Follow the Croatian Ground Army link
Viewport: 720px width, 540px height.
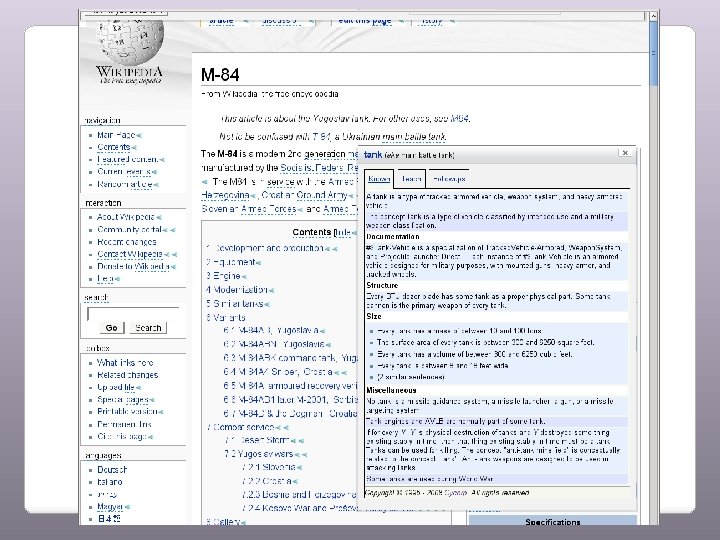click(x=304, y=195)
